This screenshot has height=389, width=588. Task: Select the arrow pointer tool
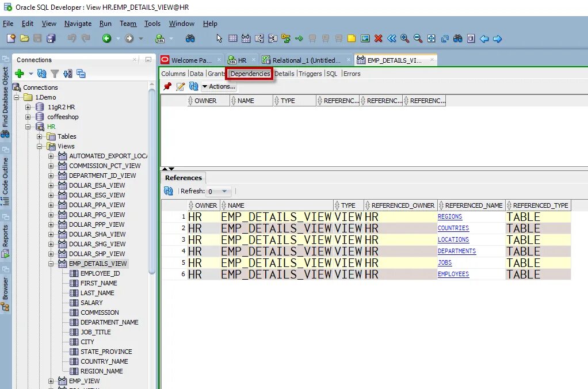click(219, 38)
